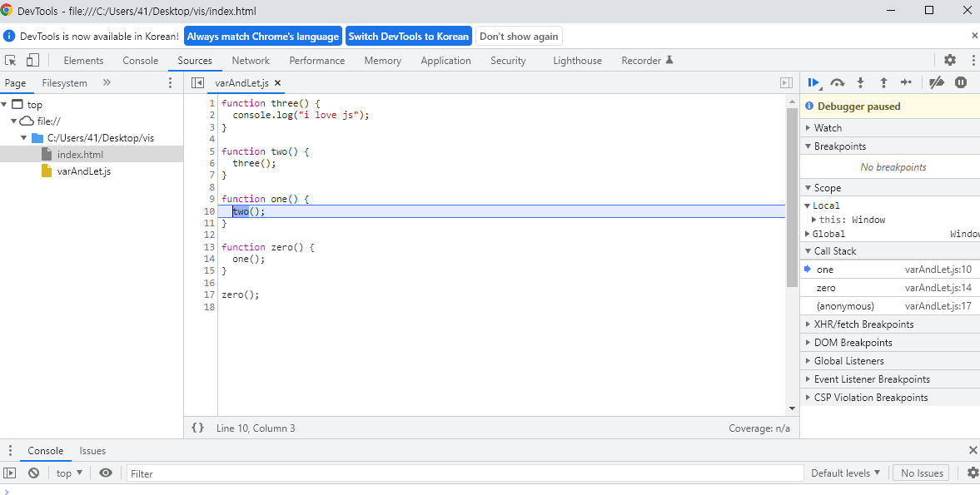
Task: Create live expression eye icon
Action: [x=106, y=473]
